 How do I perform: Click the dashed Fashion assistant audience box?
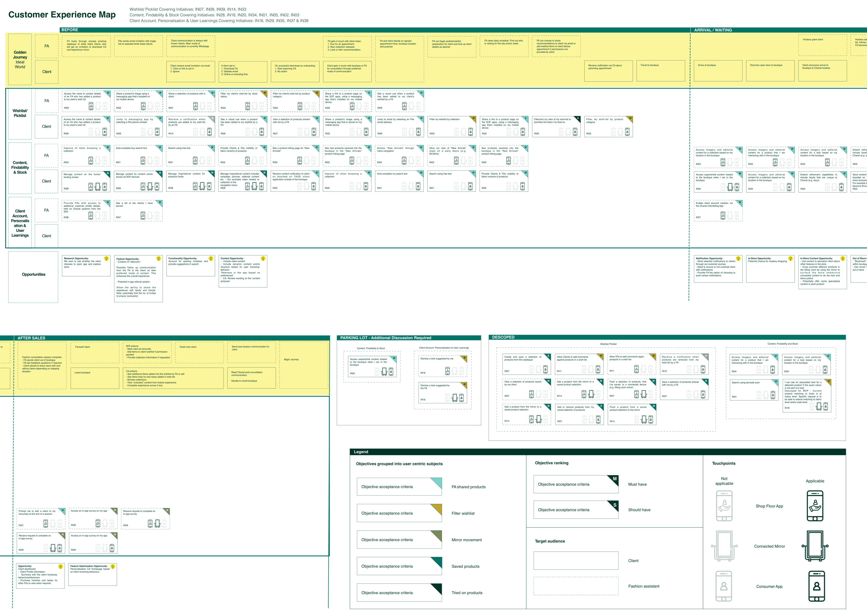click(576, 586)
